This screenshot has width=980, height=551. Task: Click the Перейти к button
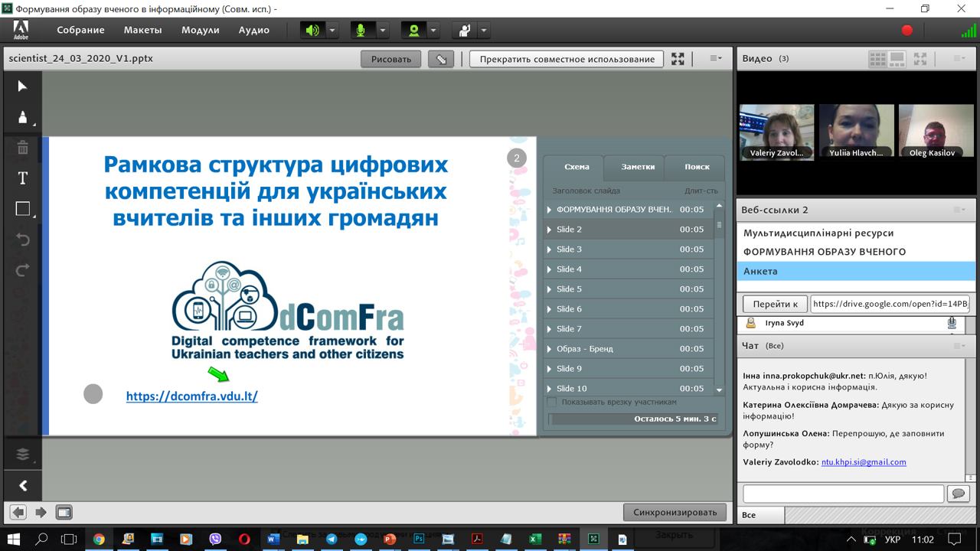[x=775, y=304]
